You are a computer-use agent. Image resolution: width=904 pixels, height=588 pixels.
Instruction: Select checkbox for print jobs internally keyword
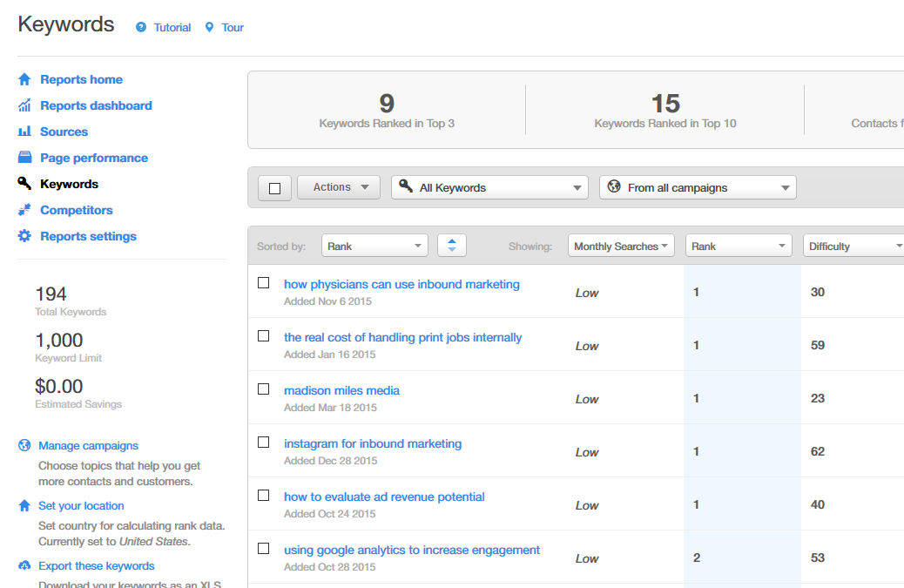264,335
